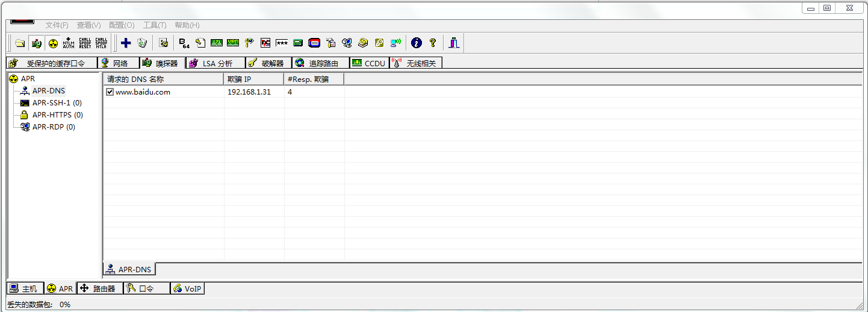
Task: Click the red and blue rounded box icon
Action: click(x=314, y=43)
